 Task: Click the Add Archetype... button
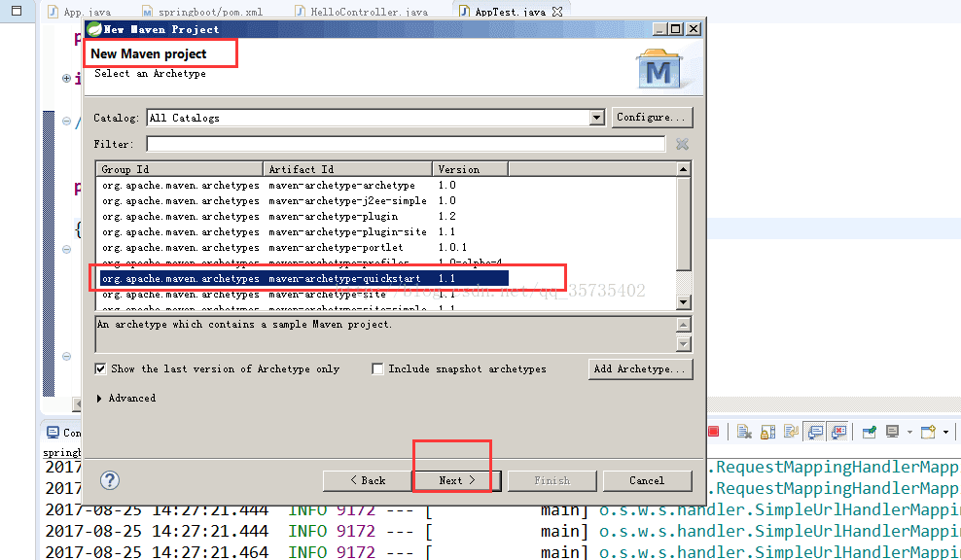640,368
